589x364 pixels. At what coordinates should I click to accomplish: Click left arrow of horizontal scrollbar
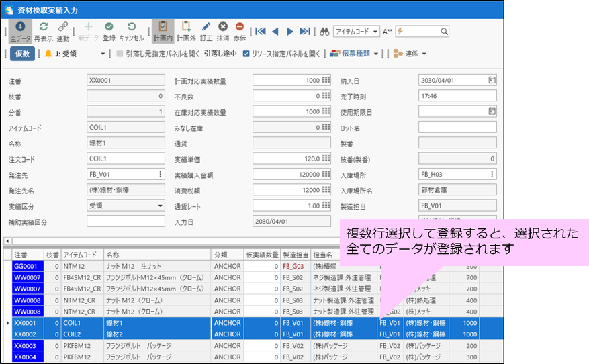pos(7,241)
